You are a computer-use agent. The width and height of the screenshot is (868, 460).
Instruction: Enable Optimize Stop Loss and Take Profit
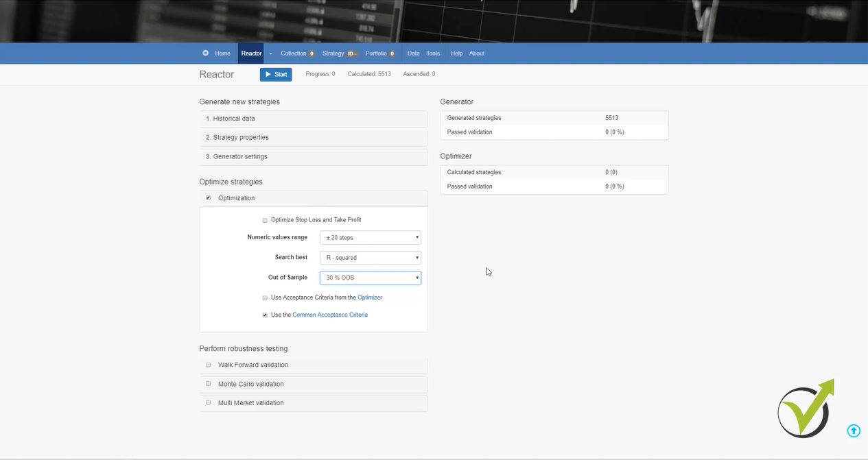pyautogui.click(x=265, y=220)
